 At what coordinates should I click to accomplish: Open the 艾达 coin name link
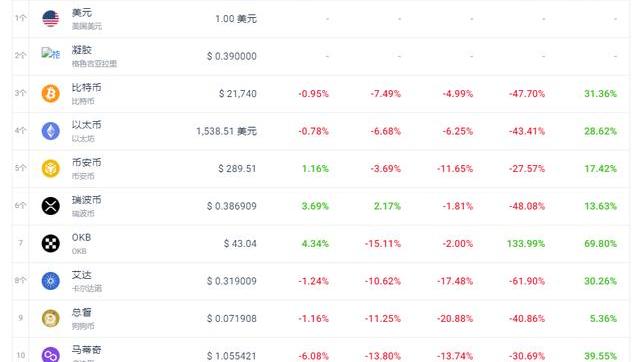tap(82, 275)
